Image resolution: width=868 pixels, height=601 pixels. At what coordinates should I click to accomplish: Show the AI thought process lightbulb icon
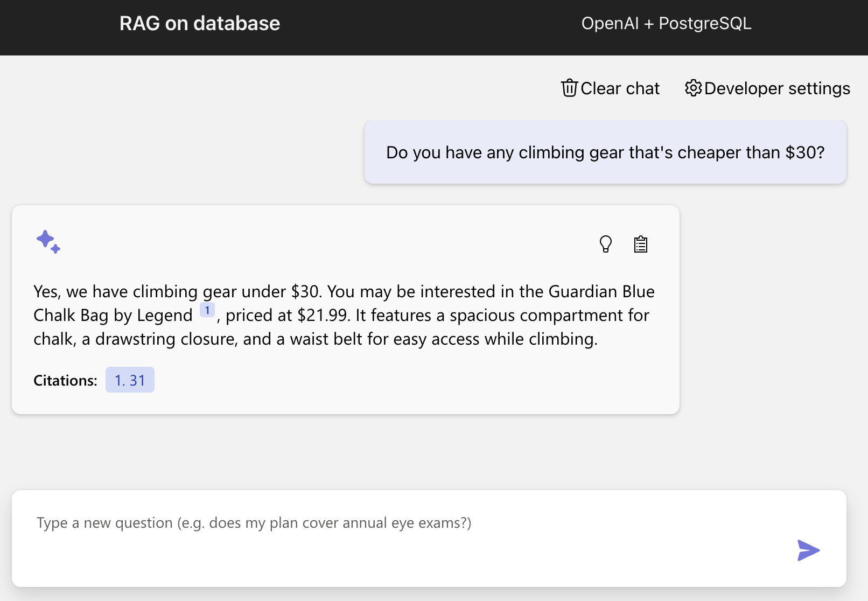pyautogui.click(x=605, y=244)
